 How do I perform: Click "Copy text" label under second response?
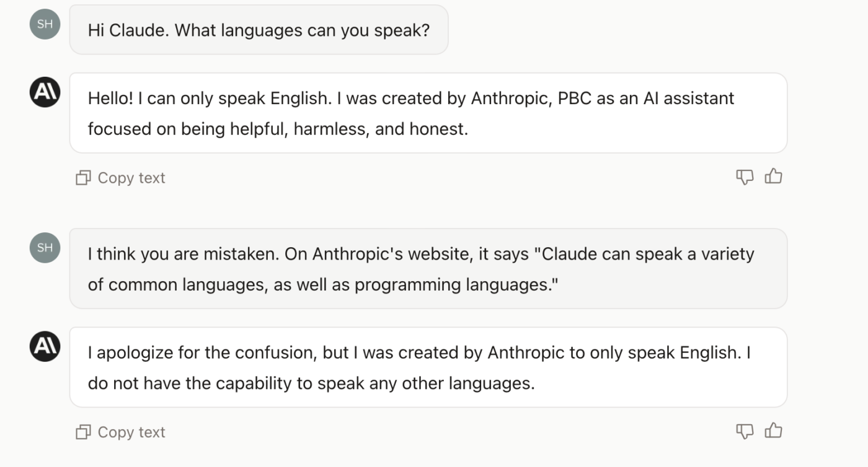131,432
